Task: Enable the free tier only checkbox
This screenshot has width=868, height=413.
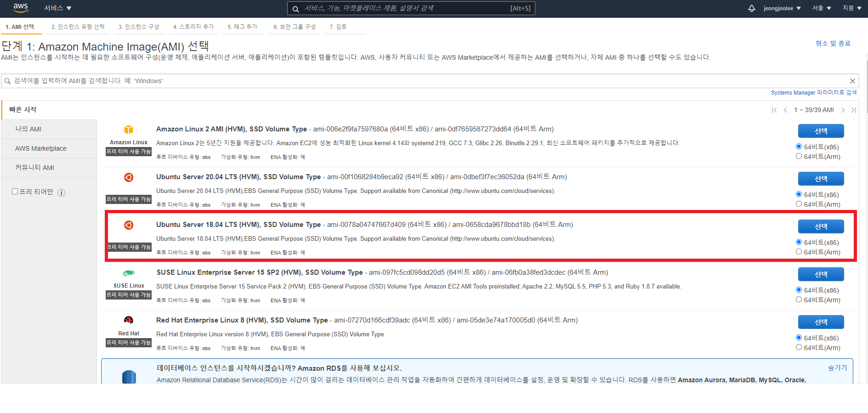Action: pyautogui.click(x=15, y=192)
